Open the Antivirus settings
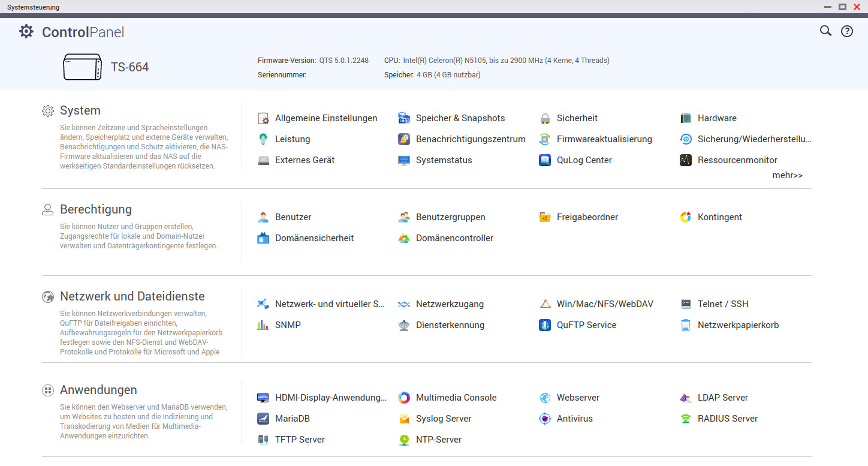 pos(574,418)
